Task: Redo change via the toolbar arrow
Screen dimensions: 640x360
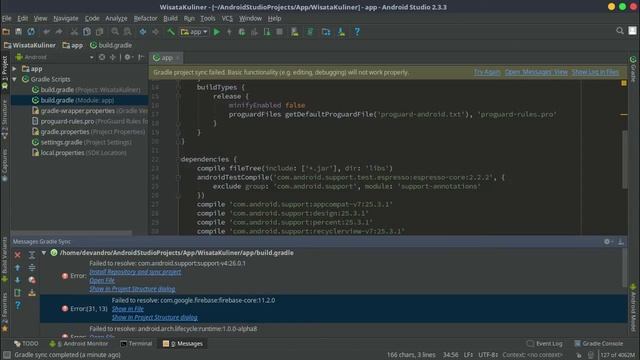Action: [59, 32]
